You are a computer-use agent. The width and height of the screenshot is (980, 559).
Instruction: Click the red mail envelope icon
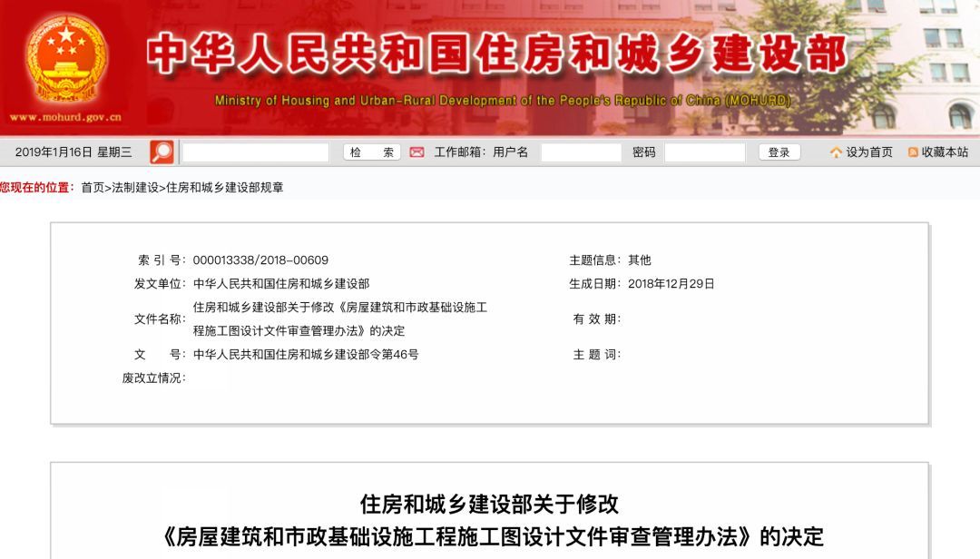[416, 152]
